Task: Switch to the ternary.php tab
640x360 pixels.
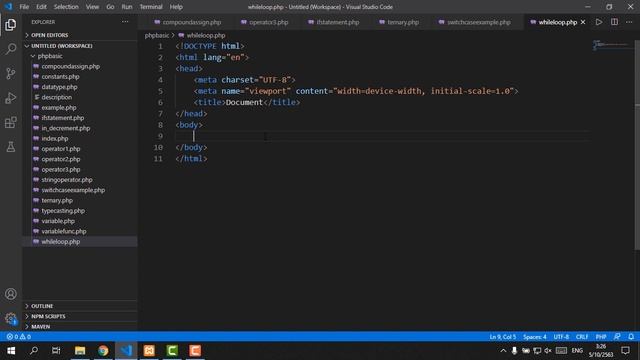Action: 399,22
